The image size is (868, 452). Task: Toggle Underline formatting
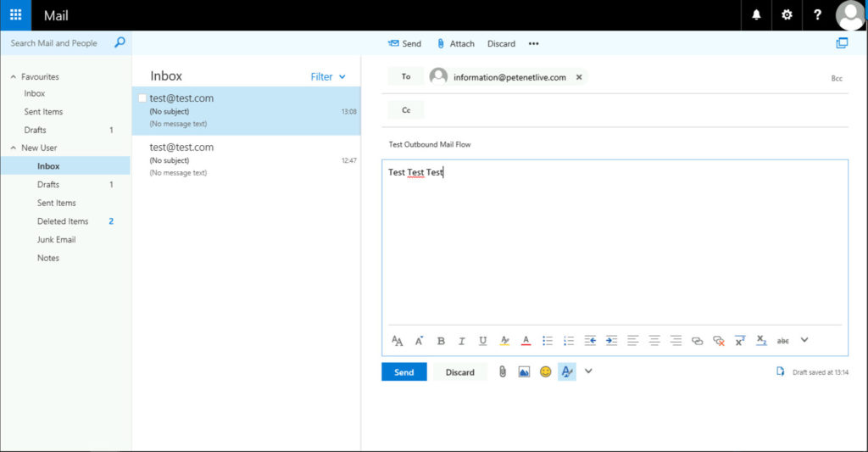coord(483,341)
